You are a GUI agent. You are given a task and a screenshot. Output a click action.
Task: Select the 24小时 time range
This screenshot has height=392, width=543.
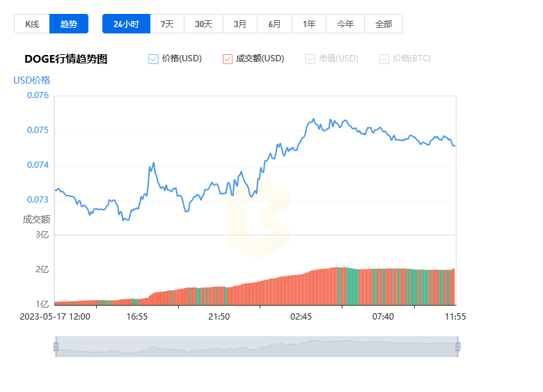tap(127, 24)
